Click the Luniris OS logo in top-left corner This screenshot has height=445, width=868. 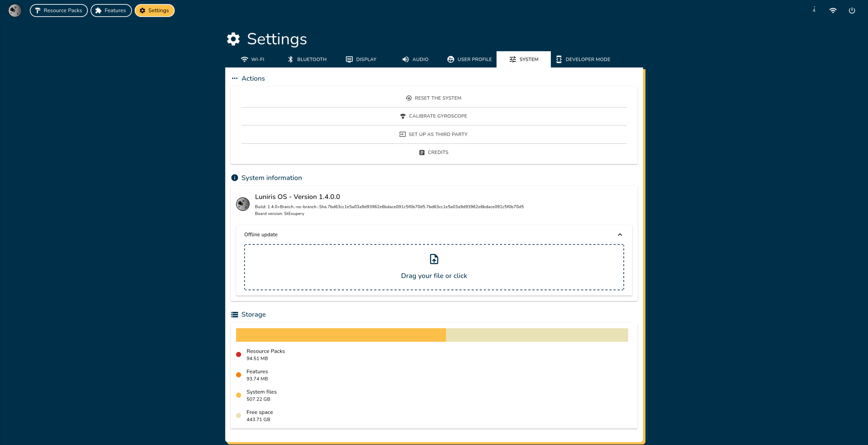pos(15,10)
